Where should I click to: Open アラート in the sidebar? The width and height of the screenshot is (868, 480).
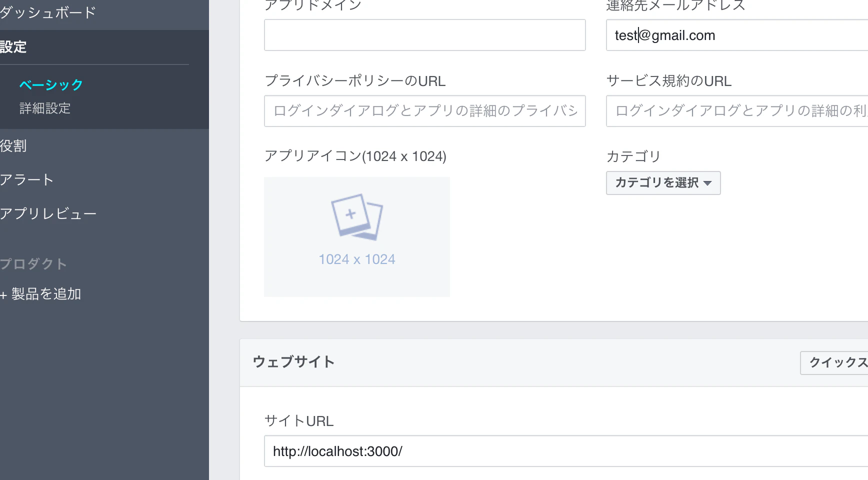point(27,179)
